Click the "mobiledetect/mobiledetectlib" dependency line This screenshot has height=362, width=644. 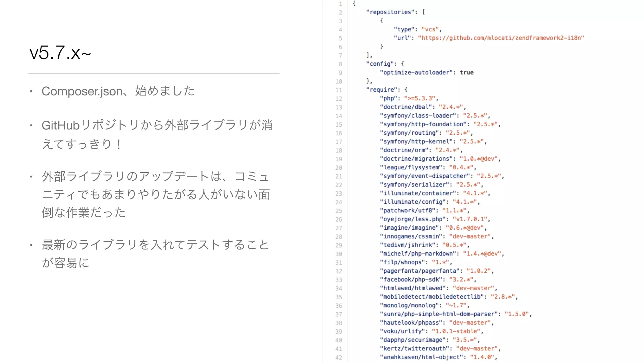449,297
